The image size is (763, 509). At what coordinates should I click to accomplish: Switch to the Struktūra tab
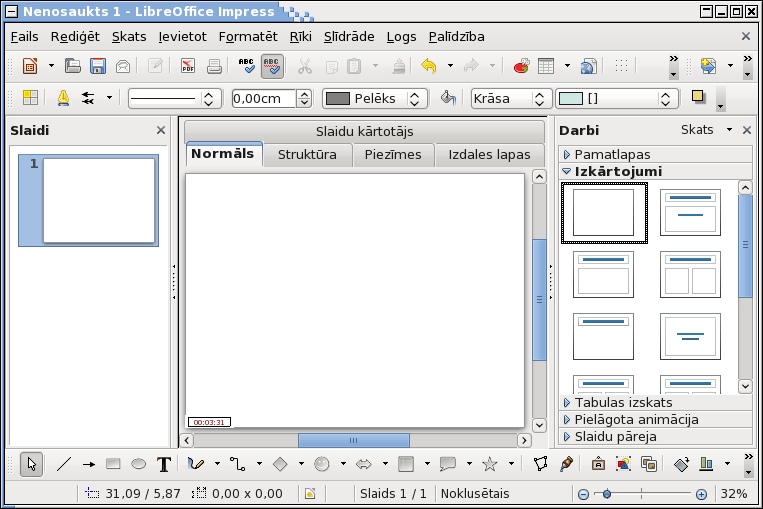click(307, 155)
